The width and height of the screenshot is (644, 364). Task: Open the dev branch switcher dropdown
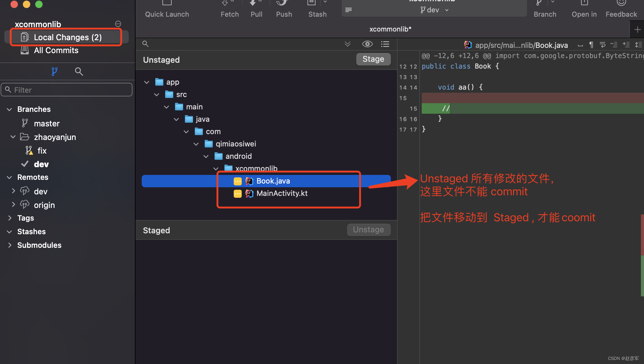click(434, 10)
